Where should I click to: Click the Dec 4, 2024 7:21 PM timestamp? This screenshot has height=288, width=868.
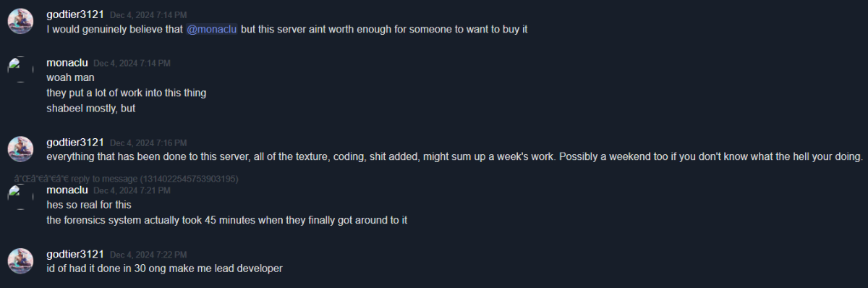point(132,190)
